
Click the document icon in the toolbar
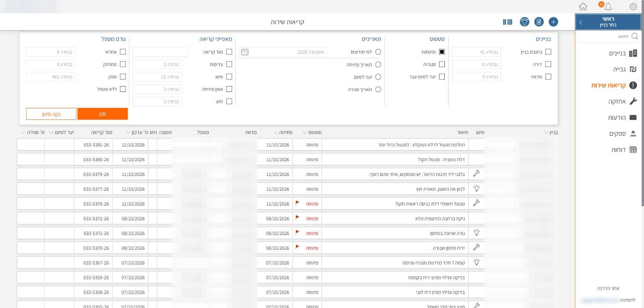pos(539,22)
